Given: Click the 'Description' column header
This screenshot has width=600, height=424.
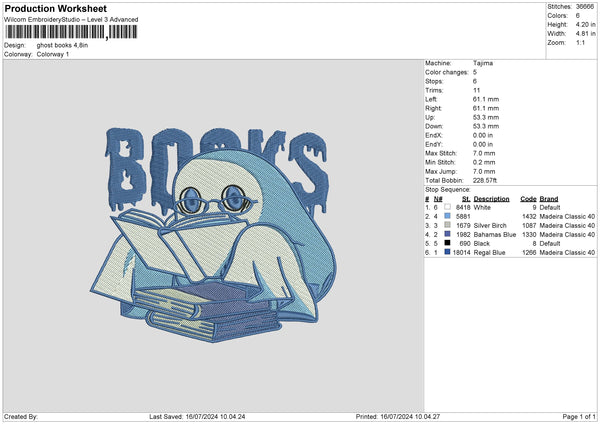Looking at the screenshot, I should [491, 199].
